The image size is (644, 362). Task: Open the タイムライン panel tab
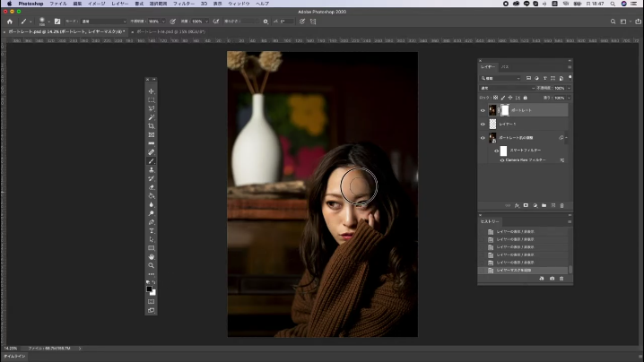pos(14,357)
